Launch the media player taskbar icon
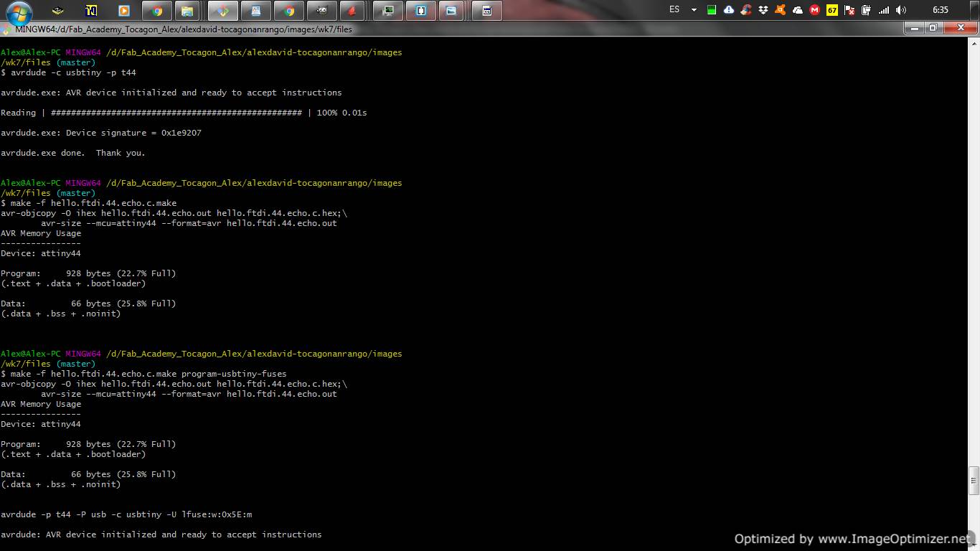Image resolution: width=980 pixels, height=551 pixels. click(123, 11)
